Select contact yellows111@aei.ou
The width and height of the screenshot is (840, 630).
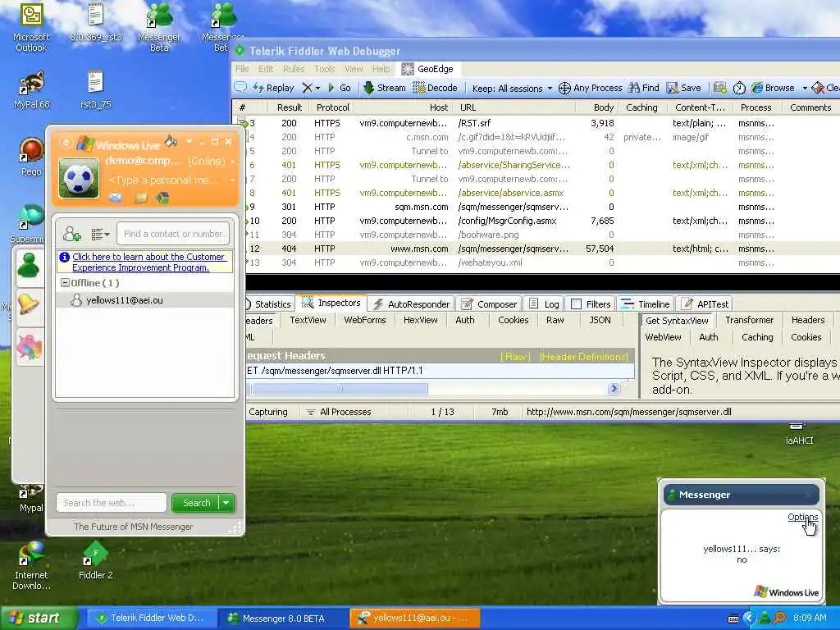pos(144,300)
